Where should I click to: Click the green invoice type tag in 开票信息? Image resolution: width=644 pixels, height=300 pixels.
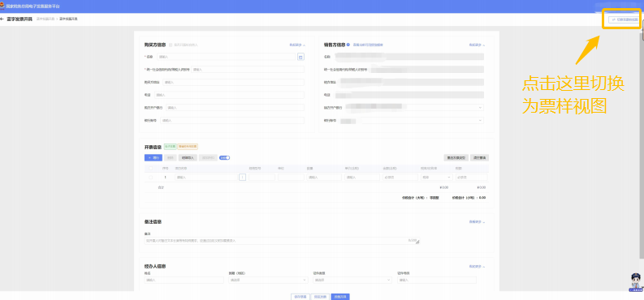tap(170, 146)
